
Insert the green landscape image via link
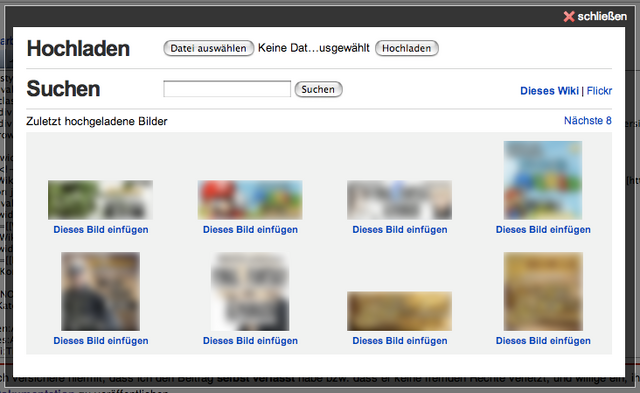point(101,230)
